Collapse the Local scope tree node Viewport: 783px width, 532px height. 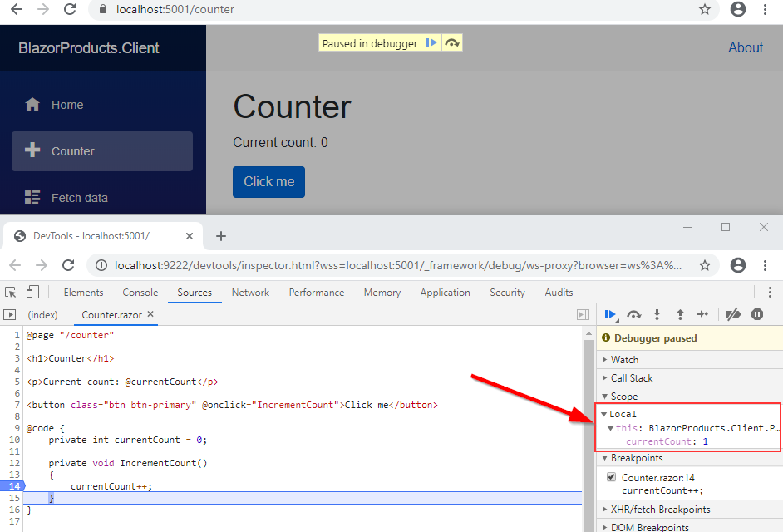click(x=604, y=413)
